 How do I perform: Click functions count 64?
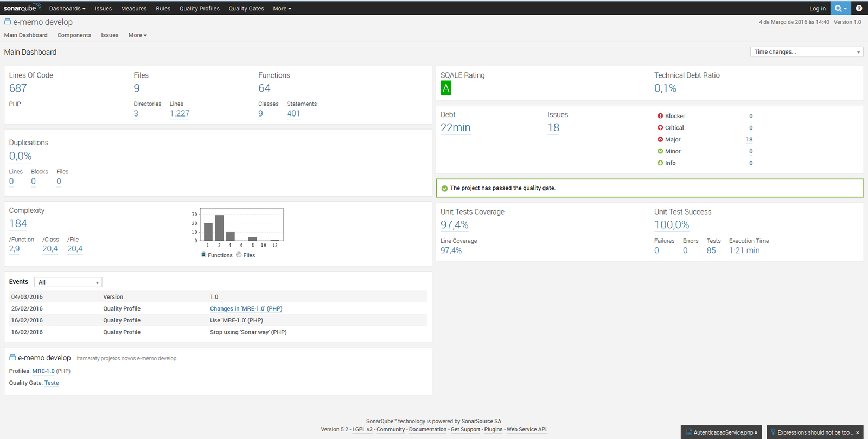click(264, 88)
